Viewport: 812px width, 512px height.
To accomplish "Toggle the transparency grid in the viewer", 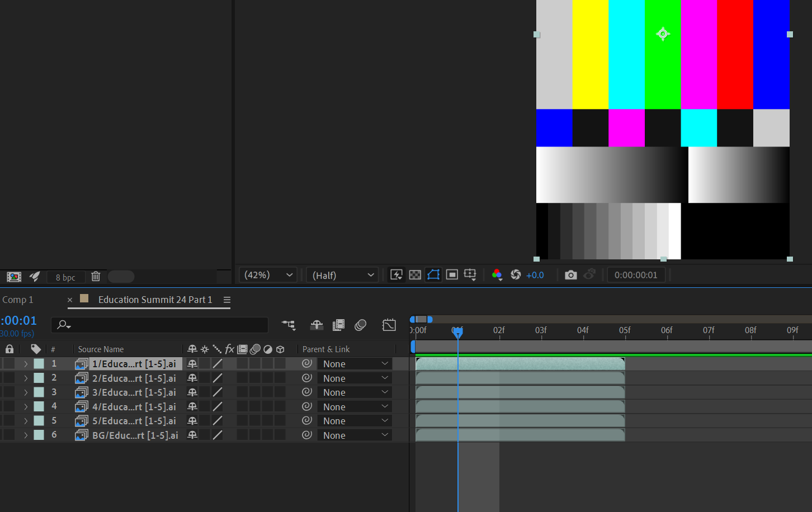I will (414, 274).
